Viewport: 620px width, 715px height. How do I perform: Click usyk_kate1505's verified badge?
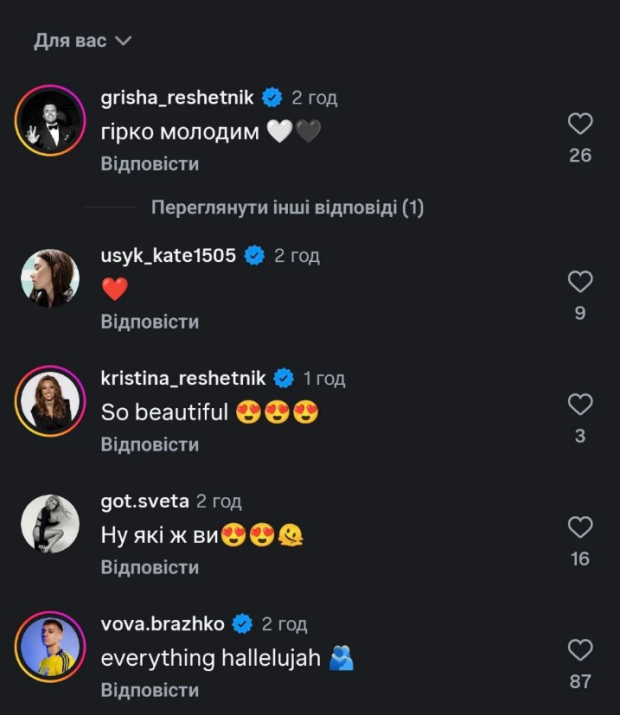tap(255, 256)
